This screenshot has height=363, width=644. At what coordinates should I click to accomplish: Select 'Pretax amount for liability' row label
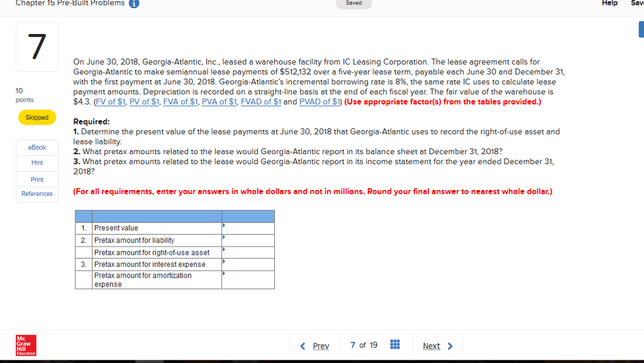pos(135,240)
